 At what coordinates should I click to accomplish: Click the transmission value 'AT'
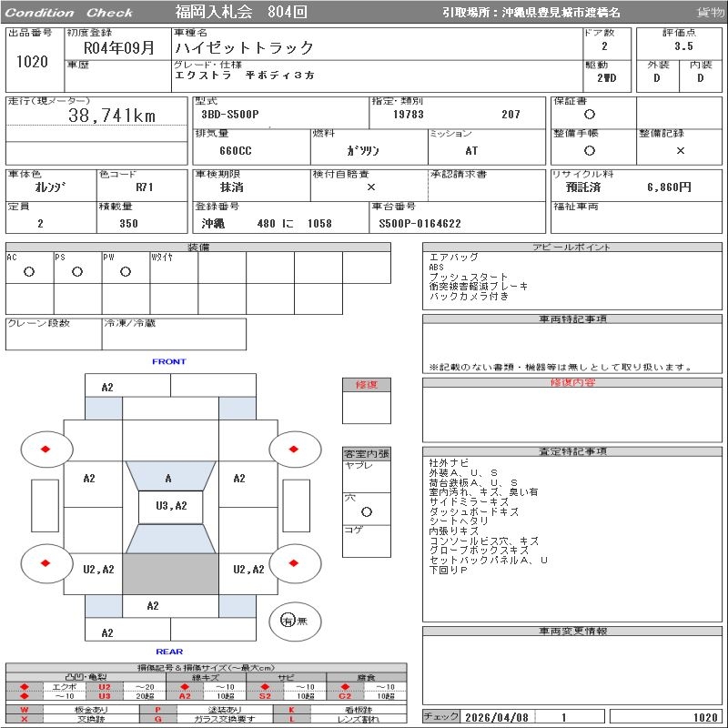click(471, 151)
